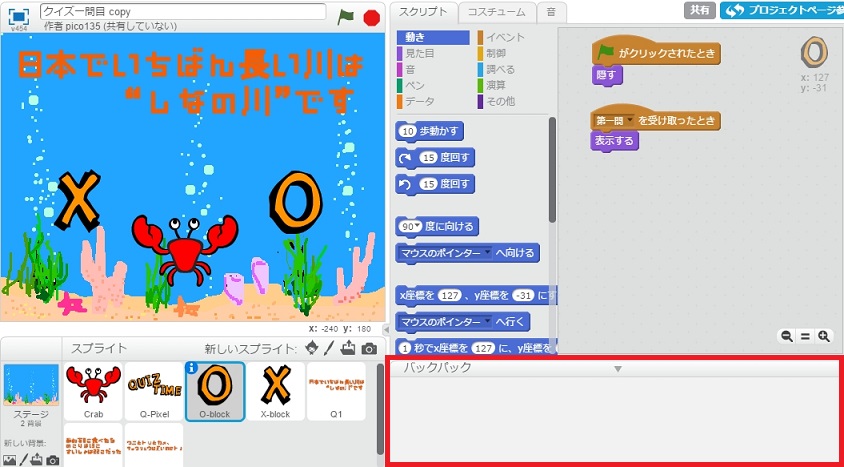Reset scripts area zoom with equals icon
This screenshot has width=844, height=467.
(805, 337)
